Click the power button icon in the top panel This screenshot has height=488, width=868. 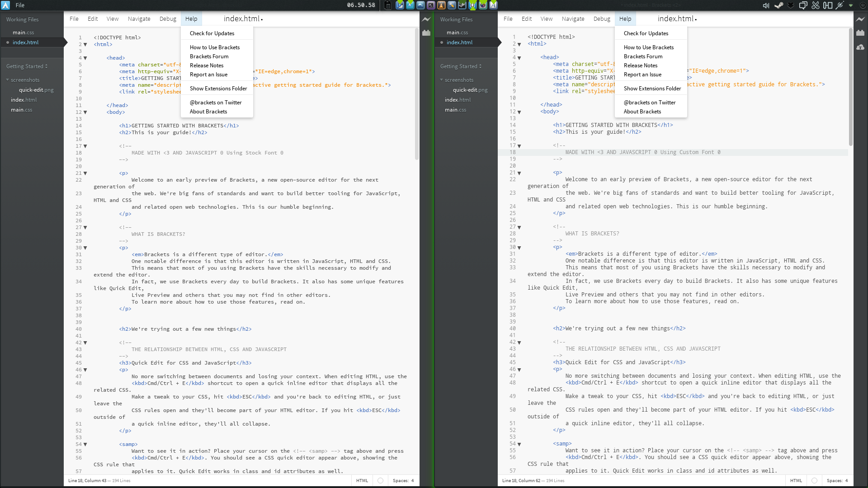pos(863,5)
